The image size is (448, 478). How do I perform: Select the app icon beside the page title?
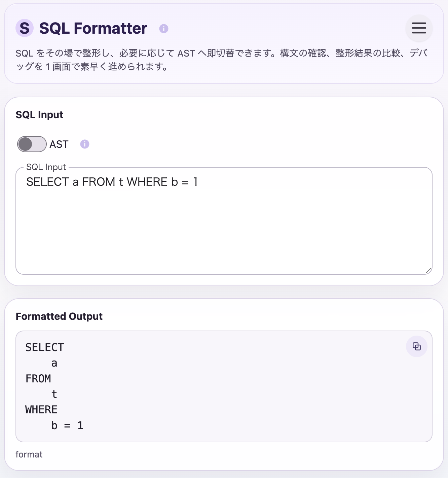pyautogui.click(x=25, y=28)
